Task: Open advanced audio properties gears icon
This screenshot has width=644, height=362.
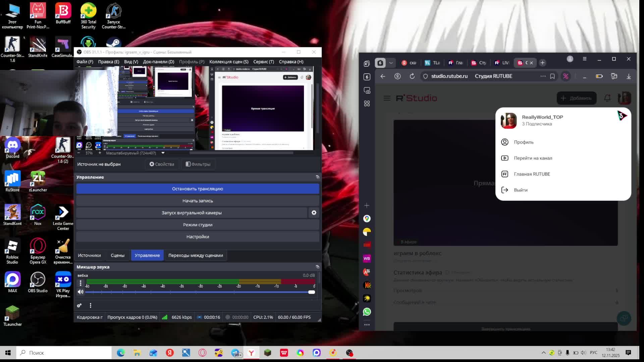Action: 79,305
